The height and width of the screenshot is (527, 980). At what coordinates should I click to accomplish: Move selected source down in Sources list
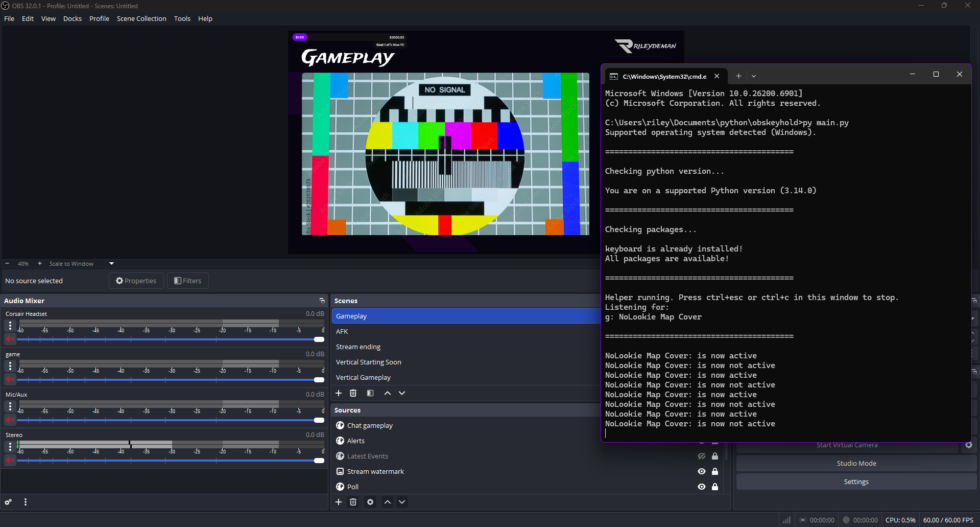402,502
